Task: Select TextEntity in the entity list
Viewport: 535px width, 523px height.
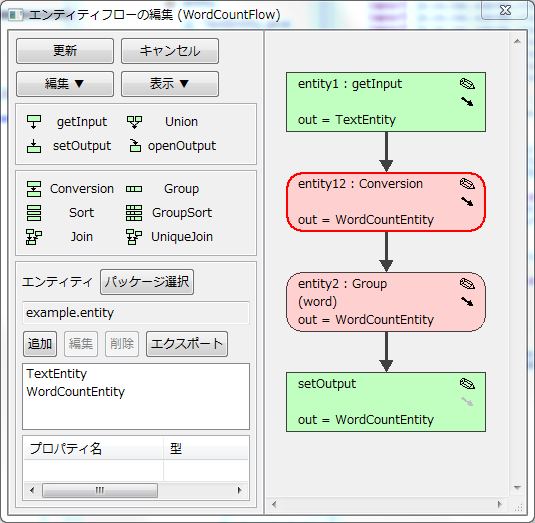Action: (x=57, y=374)
